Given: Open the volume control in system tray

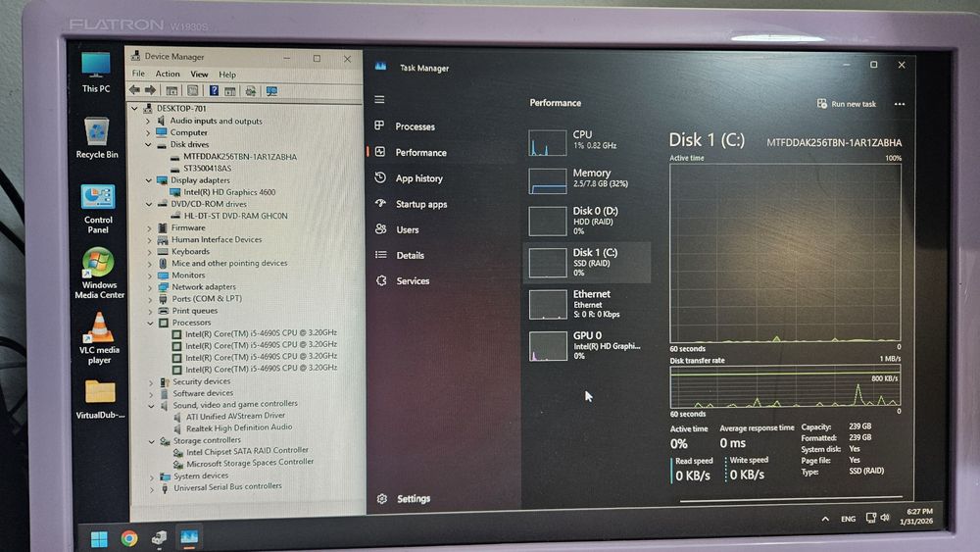Looking at the screenshot, I should click(884, 518).
